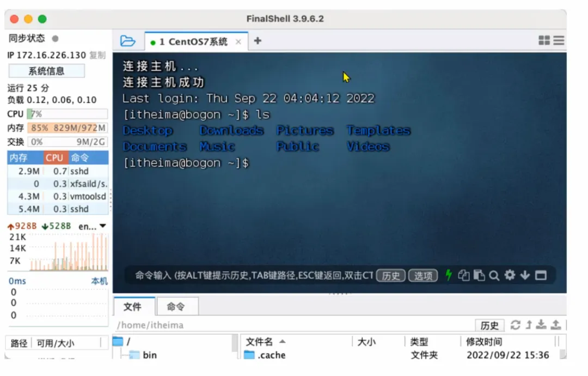Click the file upload icon
The width and height of the screenshot is (588, 376).
[556, 325]
